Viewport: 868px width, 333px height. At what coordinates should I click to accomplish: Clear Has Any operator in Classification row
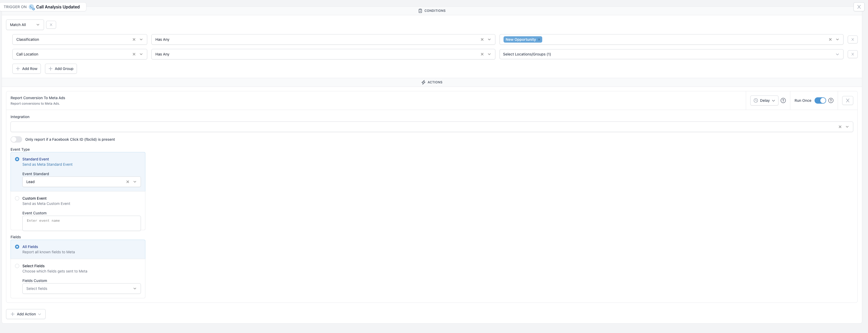pyautogui.click(x=482, y=39)
